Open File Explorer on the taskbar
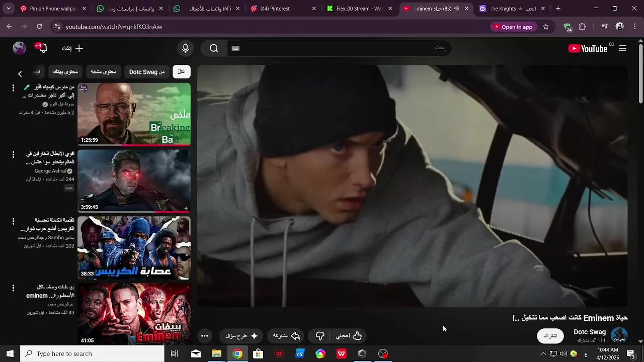This screenshot has width=644, height=362. point(216,354)
